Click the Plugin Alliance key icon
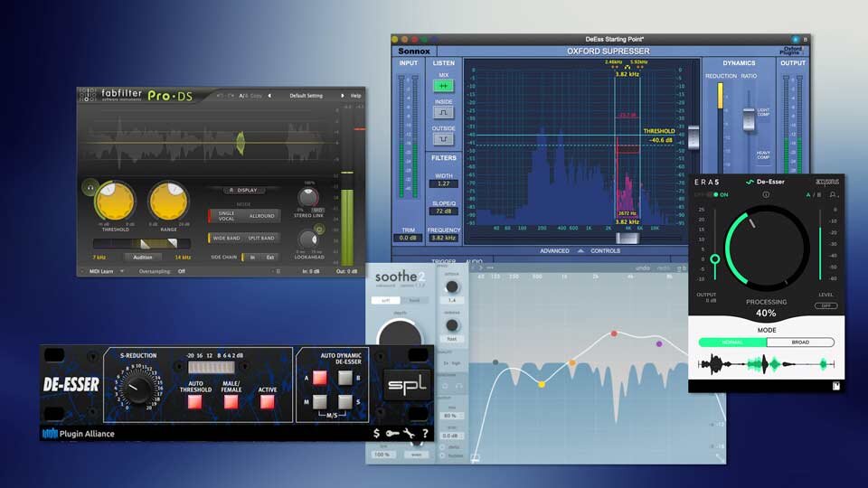This screenshot has height=488, width=868. (392, 434)
